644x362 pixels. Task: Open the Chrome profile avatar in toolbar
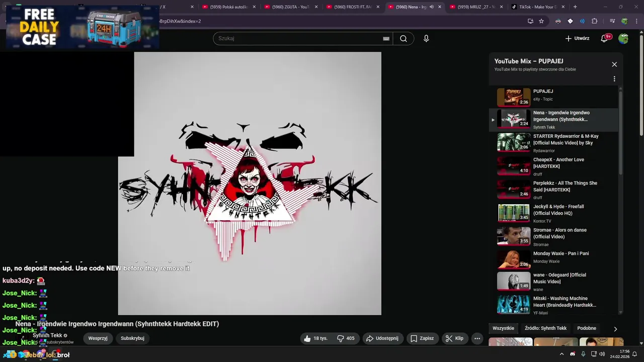(x=624, y=21)
